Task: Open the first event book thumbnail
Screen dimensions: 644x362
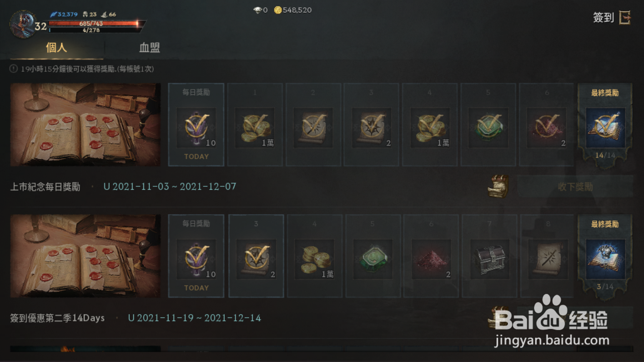Action: pos(85,124)
